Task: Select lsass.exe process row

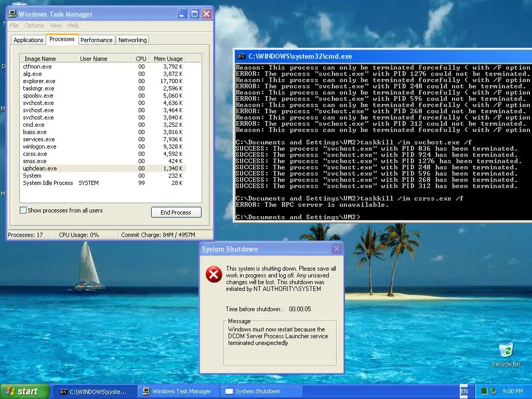Action: (103, 132)
